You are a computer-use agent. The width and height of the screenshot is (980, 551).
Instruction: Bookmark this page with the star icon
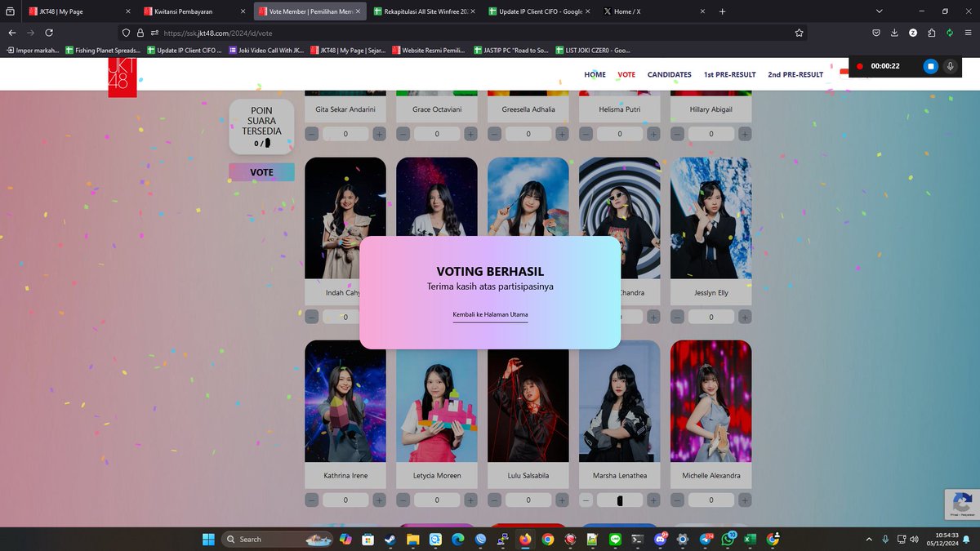click(799, 33)
